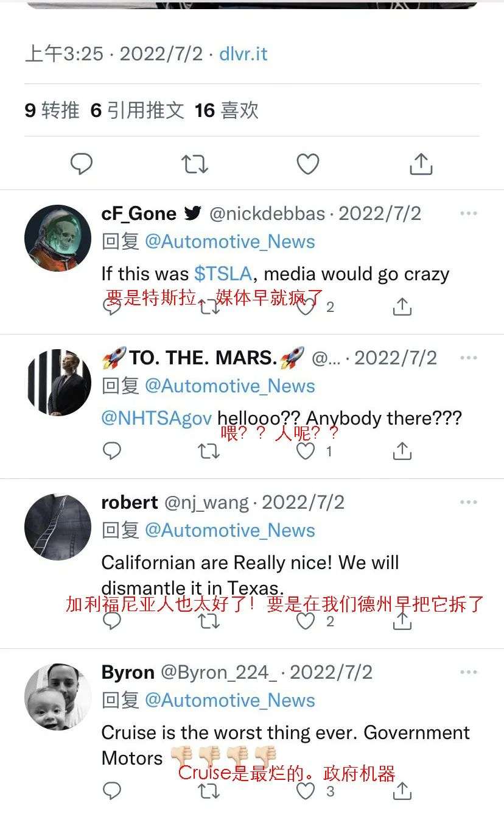
Task: Like the main tweet with heart icon
Action: (308, 164)
